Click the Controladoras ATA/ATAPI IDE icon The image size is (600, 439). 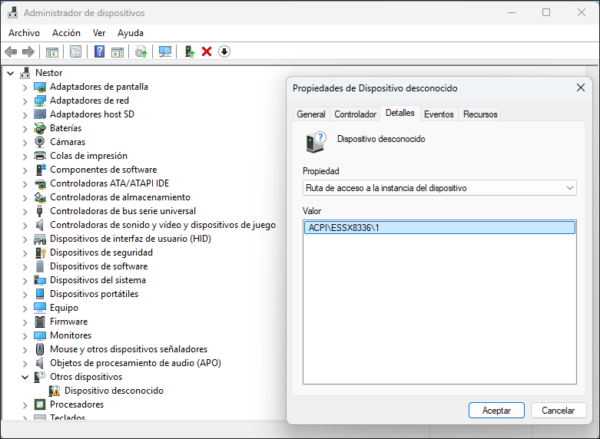tap(40, 183)
